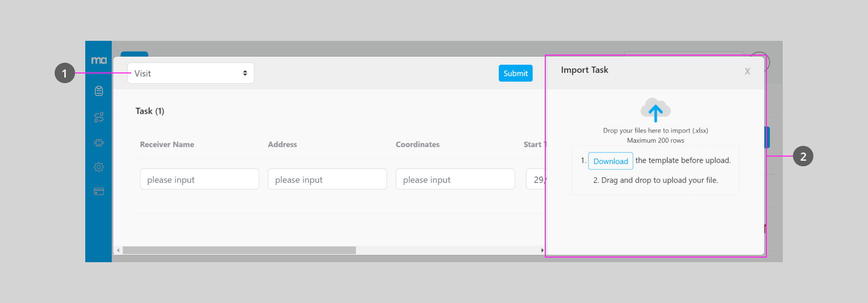The height and width of the screenshot is (303, 868).
Task: Open the card billing icon in the sidebar
Action: coord(99,191)
